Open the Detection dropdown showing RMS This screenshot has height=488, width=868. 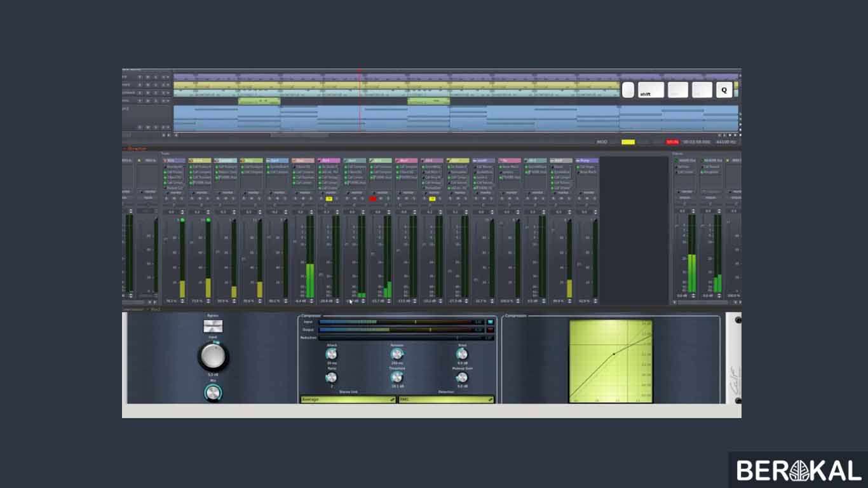pos(446,400)
